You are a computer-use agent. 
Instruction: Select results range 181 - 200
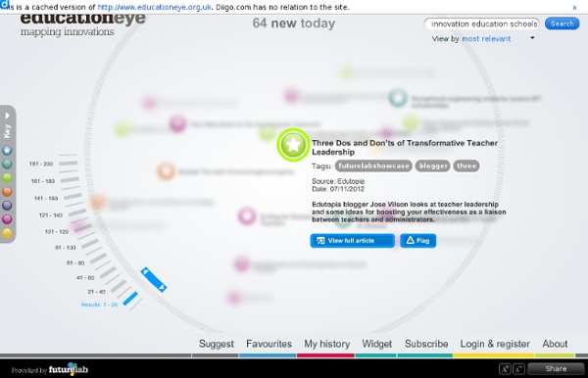(x=41, y=164)
